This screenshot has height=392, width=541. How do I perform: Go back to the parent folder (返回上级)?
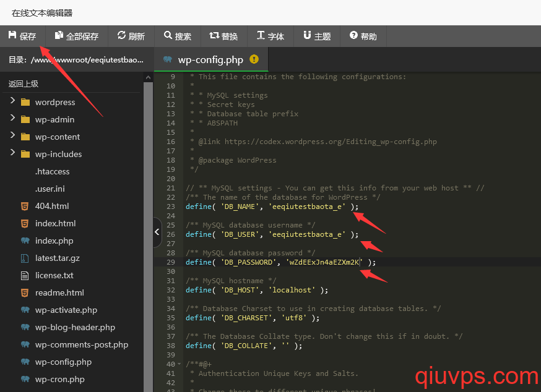pos(24,83)
